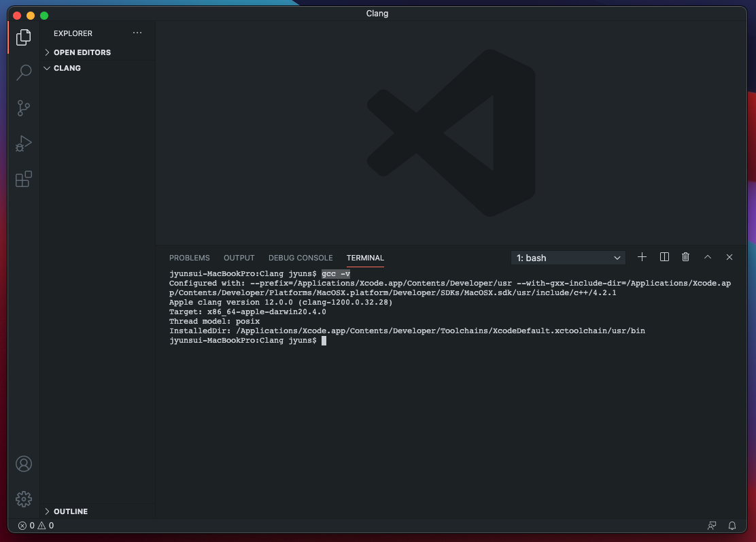
Task: Open the Run and Debug view
Action: (x=24, y=143)
